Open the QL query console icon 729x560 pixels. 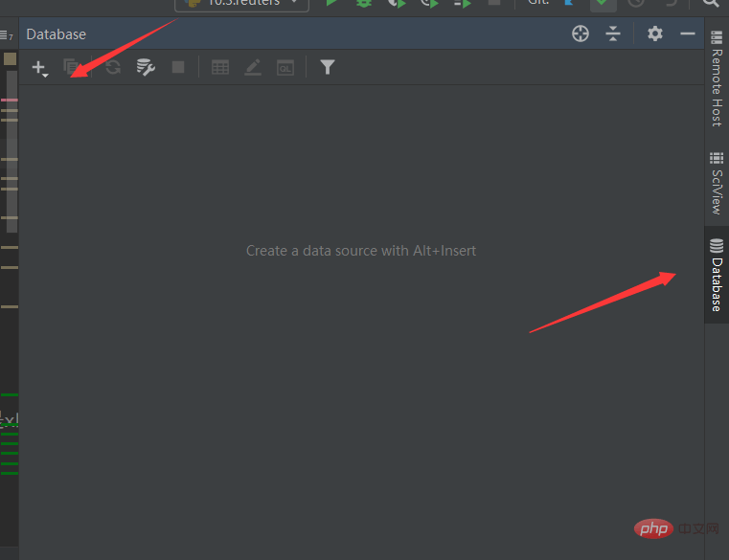[x=285, y=68]
